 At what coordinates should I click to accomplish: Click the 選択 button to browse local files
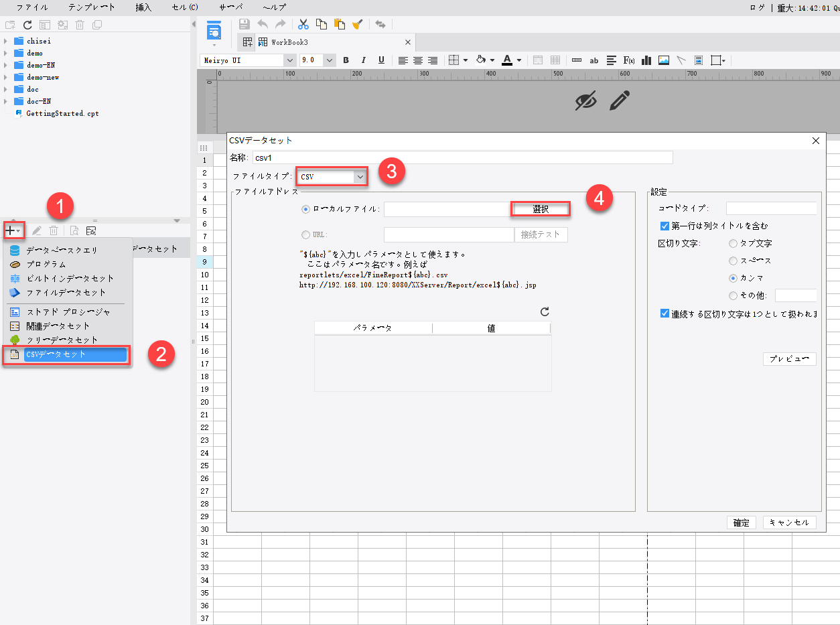click(540, 208)
